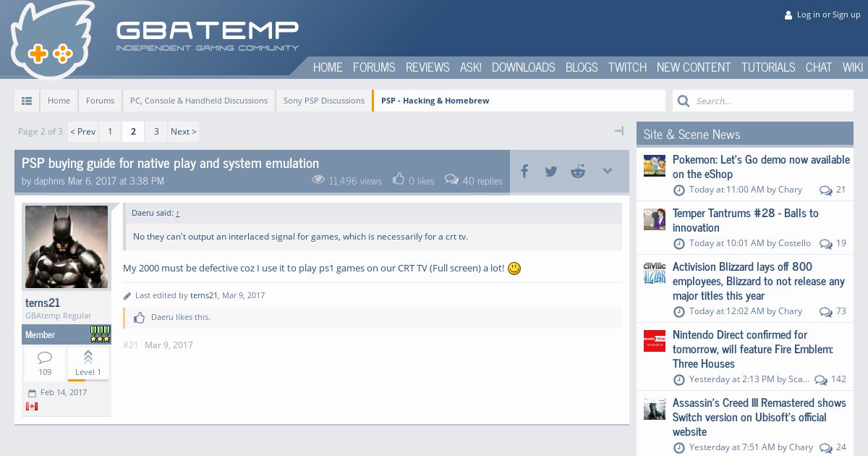
Task: Open the DOWNLOADS nav item
Action: 524,67
